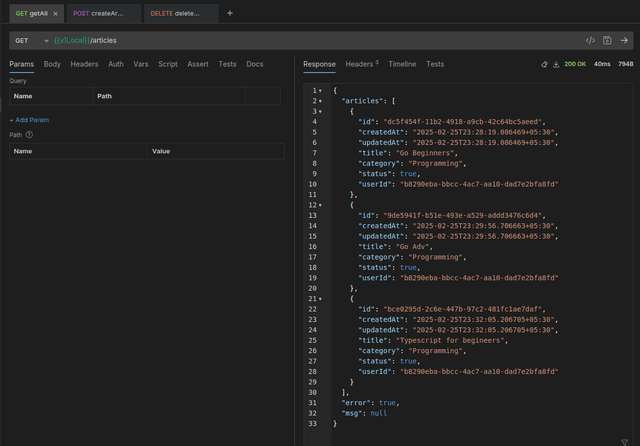Download the response with the download icon
The image size is (640, 446).
click(556, 64)
